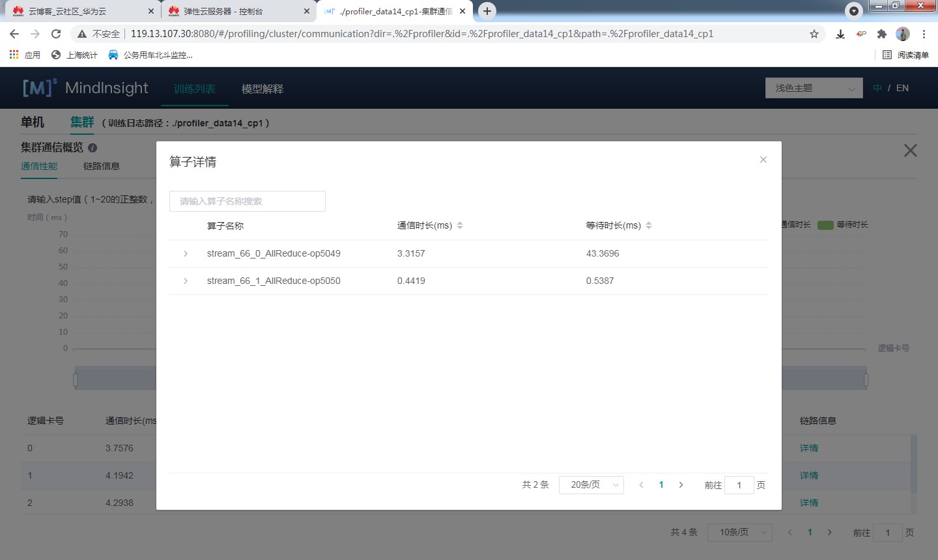Show the 集群通信概览 help tooltip icon
The height and width of the screenshot is (560, 938).
coord(92,148)
